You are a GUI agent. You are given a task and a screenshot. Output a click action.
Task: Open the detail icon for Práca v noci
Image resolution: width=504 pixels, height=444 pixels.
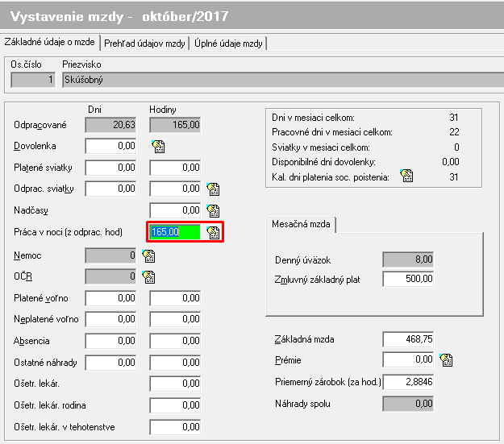pyautogui.click(x=213, y=233)
